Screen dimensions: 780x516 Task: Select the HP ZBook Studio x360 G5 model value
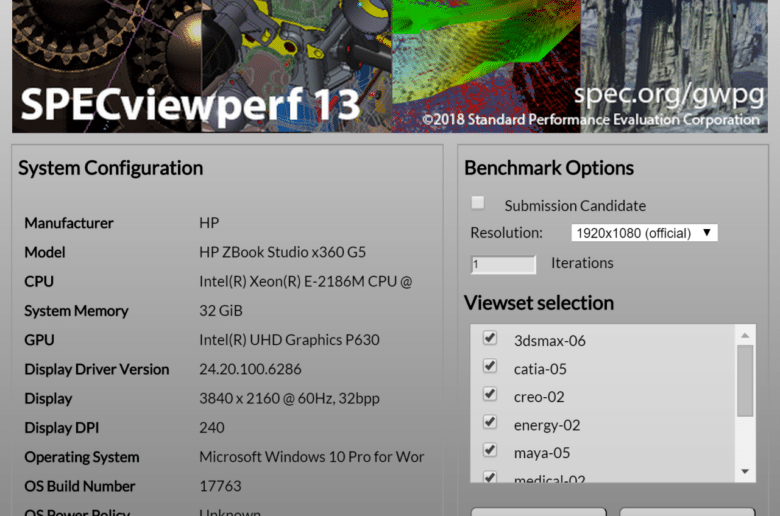(282, 252)
